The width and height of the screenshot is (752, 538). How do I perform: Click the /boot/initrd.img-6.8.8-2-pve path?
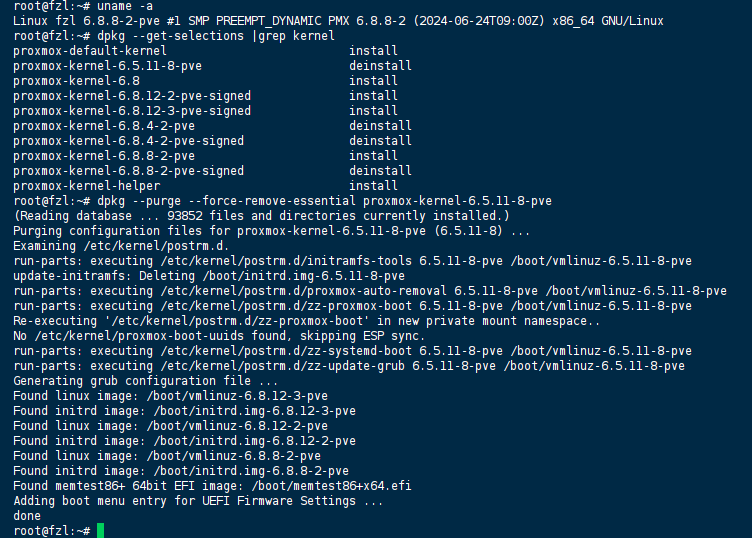point(251,471)
